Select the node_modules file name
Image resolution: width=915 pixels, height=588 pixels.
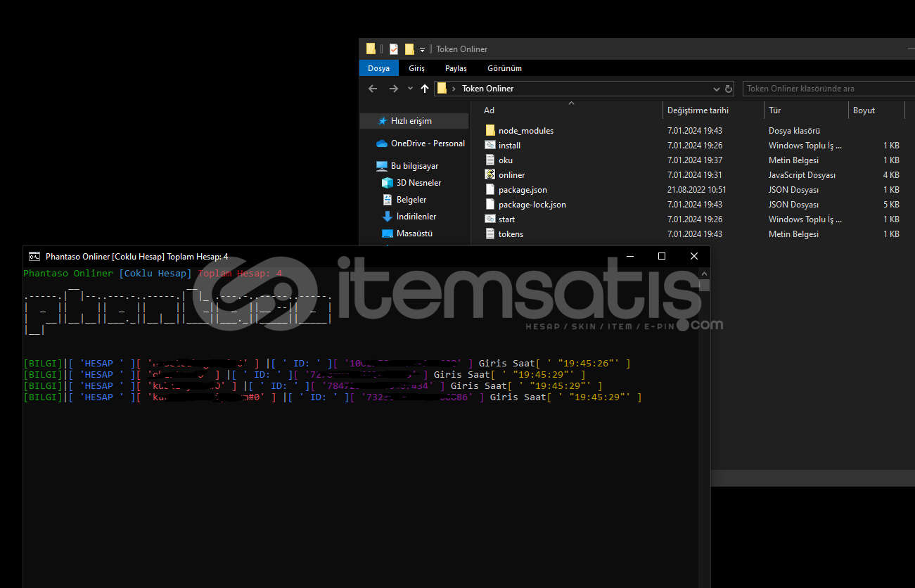tap(526, 131)
